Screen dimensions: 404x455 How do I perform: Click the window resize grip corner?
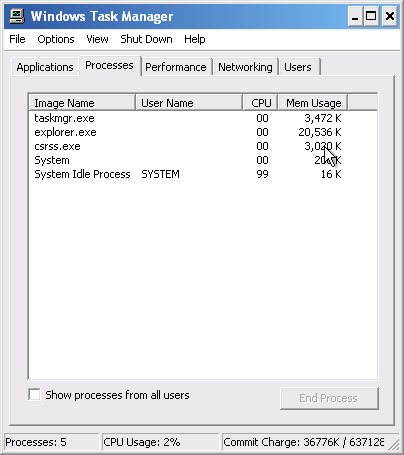pyautogui.click(x=394, y=445)
